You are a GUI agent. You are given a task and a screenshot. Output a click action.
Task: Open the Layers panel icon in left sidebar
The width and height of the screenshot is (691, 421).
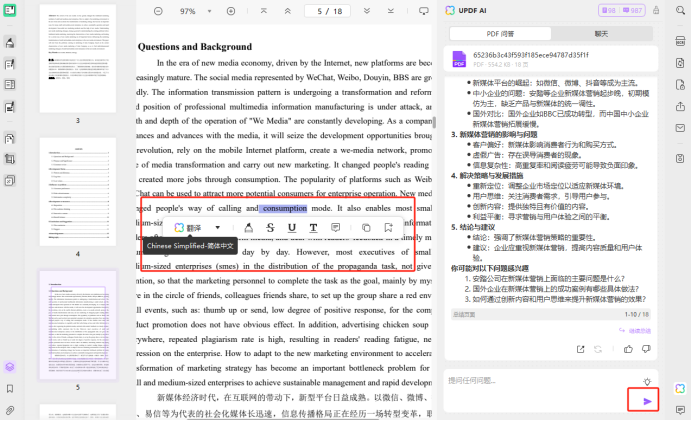(10, 366)
